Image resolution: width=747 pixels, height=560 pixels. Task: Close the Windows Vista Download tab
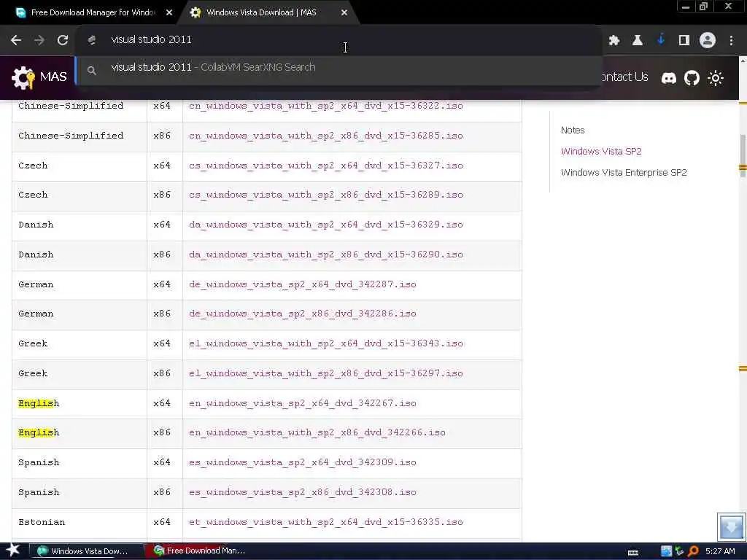pos(344,13)
